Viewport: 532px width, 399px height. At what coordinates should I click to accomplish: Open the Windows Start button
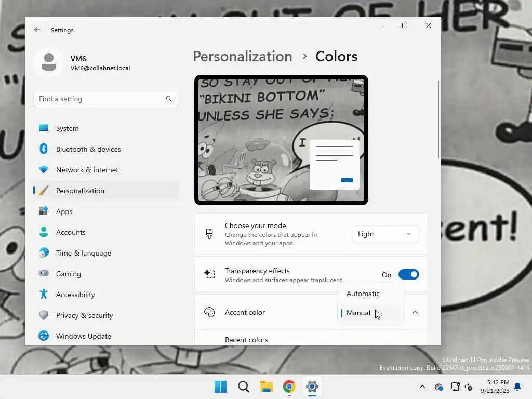(220, 387)
